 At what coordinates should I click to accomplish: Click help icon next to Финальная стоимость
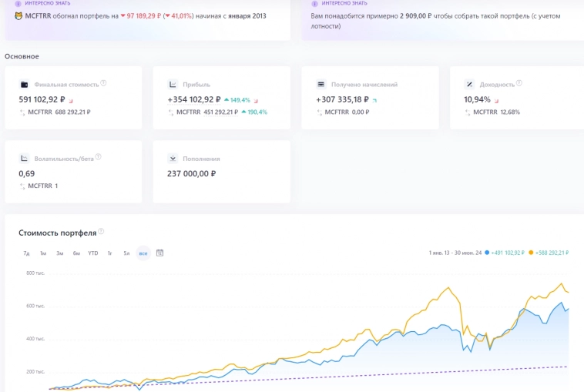tap(103, 83)
